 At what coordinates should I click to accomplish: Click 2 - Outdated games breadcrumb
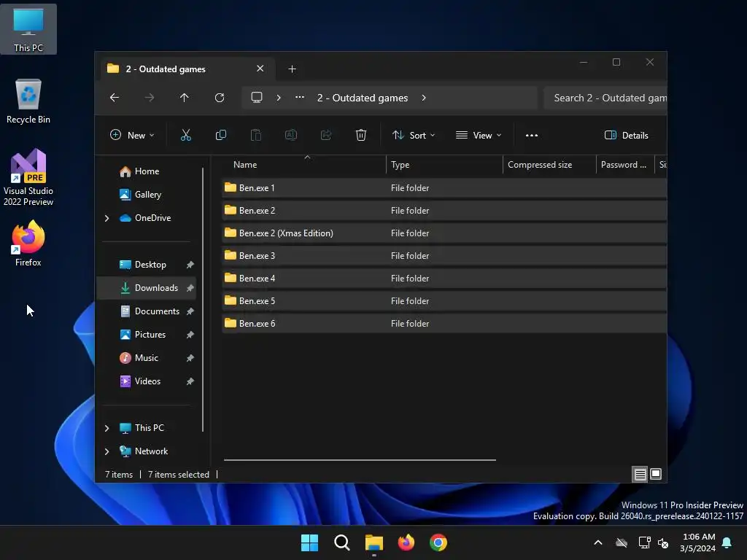[x=363, y=98]
